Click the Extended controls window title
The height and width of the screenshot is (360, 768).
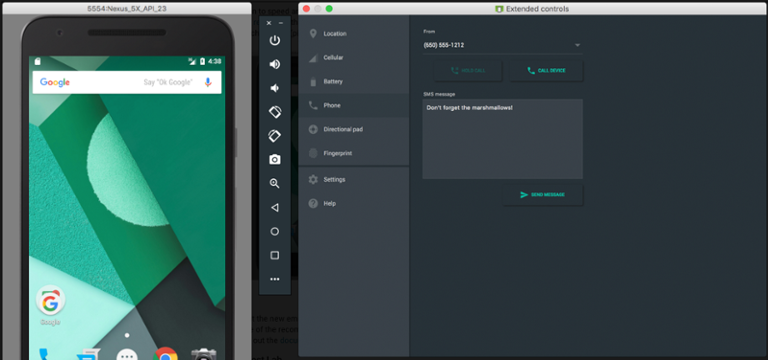(537, 9)
